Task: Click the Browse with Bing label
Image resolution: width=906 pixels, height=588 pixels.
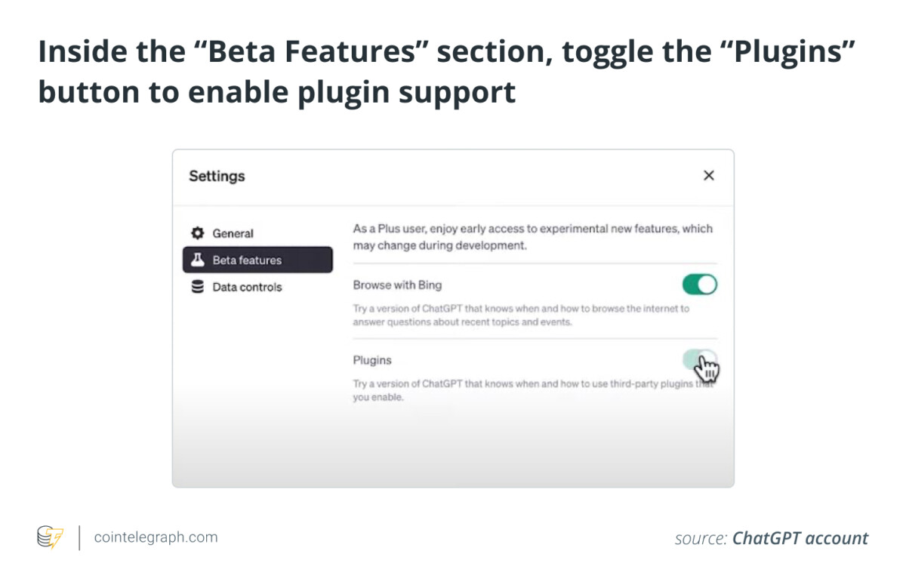Action: pos(397,285)
